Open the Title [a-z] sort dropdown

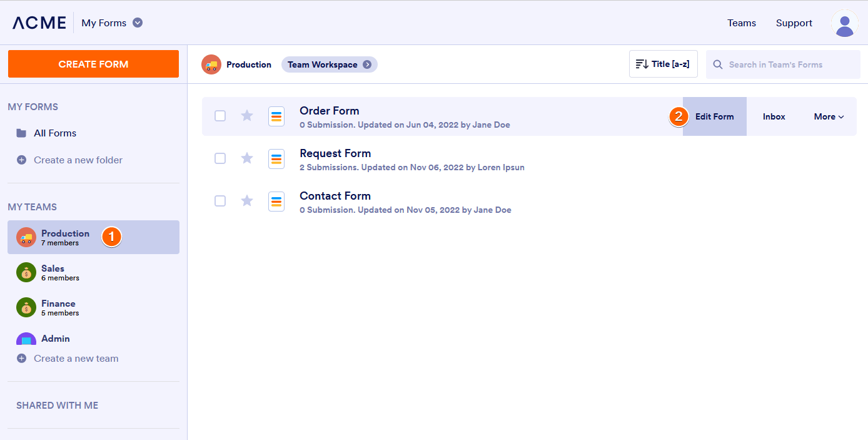[663, 64]
